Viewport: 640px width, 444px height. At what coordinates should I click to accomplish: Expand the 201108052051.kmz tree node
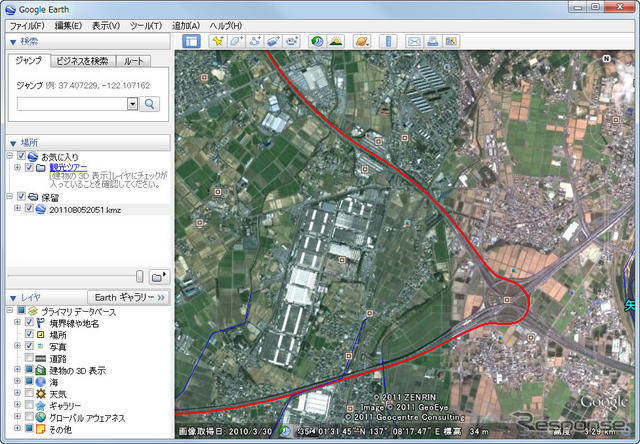[x=17, y=208]
